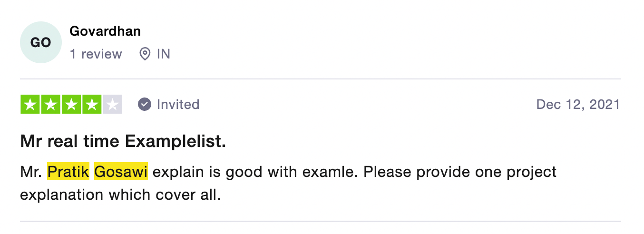
Task: Click "Please provide one project" text
Action: pos(460,171)
